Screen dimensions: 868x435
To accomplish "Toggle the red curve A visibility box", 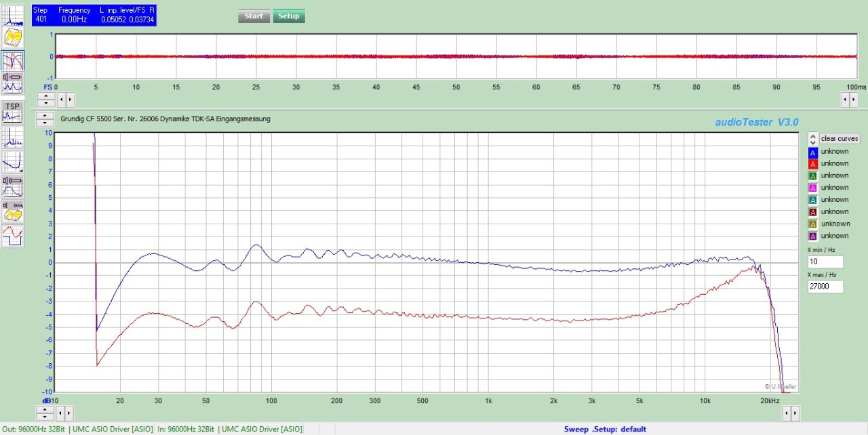I will click(813, 164).
